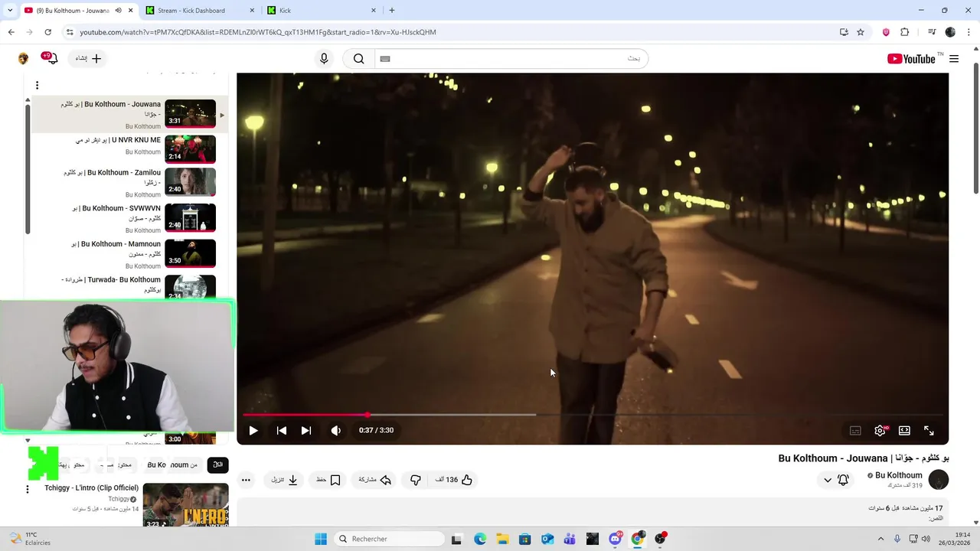The height and width of the screenshot is (551, 980).
Task: Open notification bell dropdown for Bu Kolthoum
Action: 835,480
